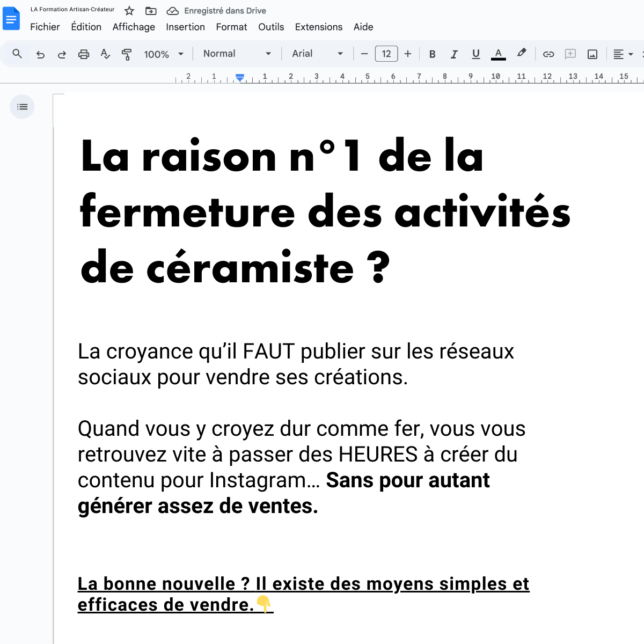Open the Format menu

tap(231, 27)
